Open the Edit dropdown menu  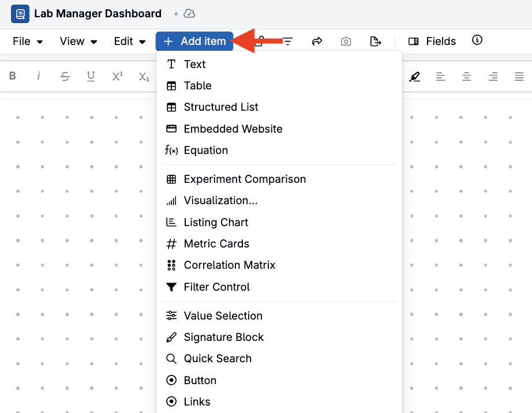coord(130,42)
